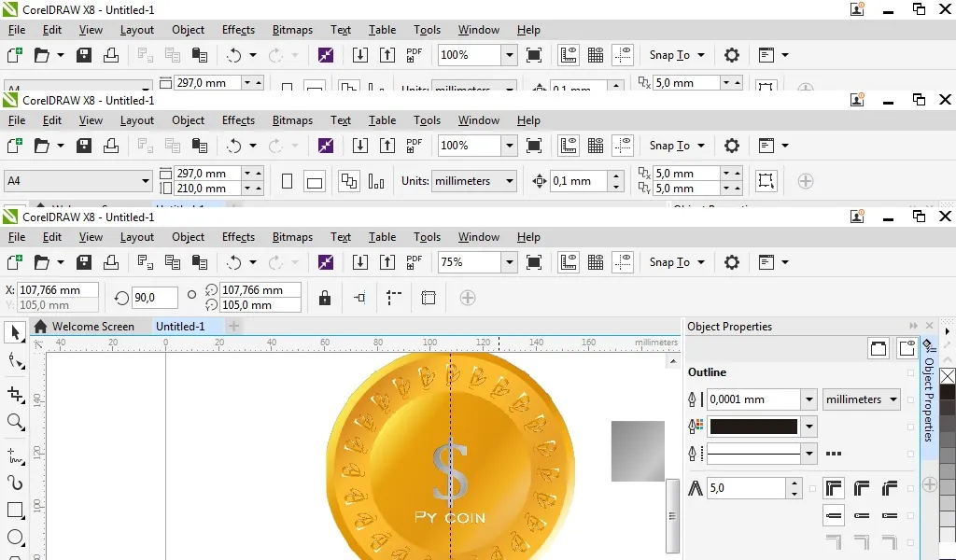Screen dimensions: 956x560
Task: Select the Ellipse tool in the toolbox
Action: 16,538
